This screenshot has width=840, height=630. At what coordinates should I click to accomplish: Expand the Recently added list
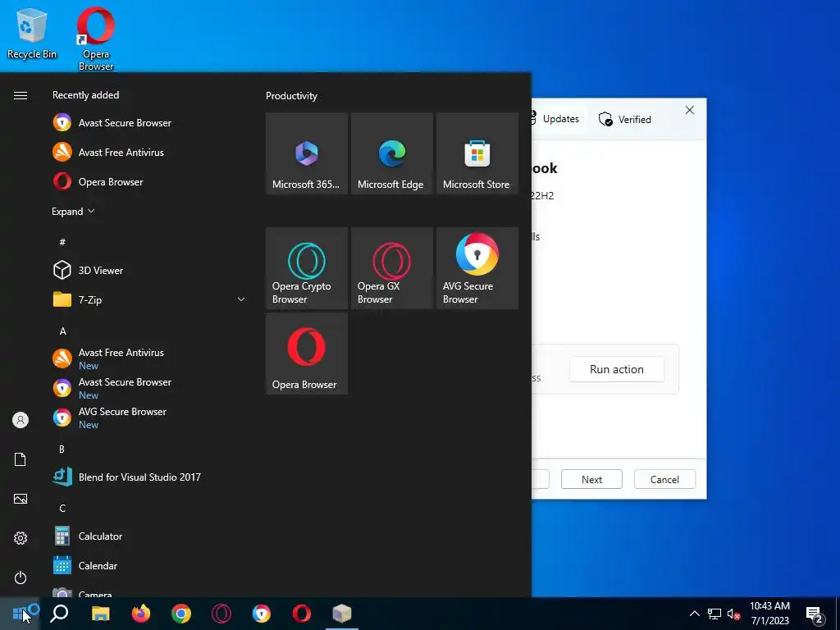point(73,211)
